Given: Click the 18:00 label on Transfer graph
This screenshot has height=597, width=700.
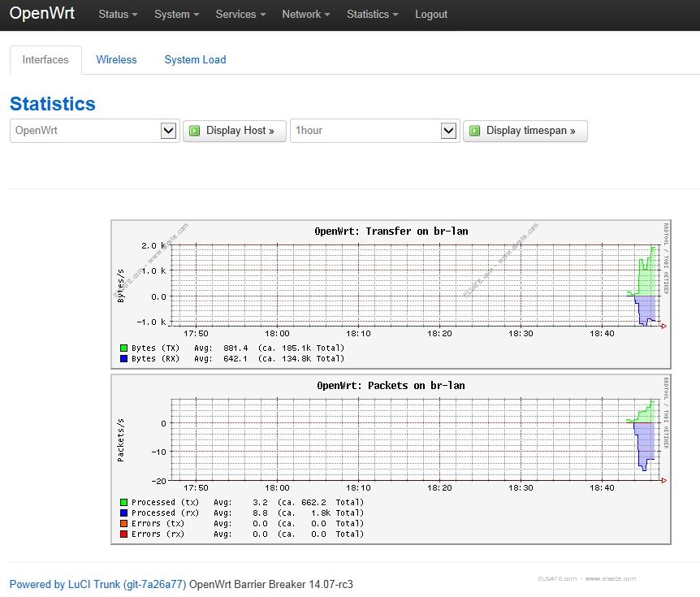Looking at the screenshot, I should [277, 334].
